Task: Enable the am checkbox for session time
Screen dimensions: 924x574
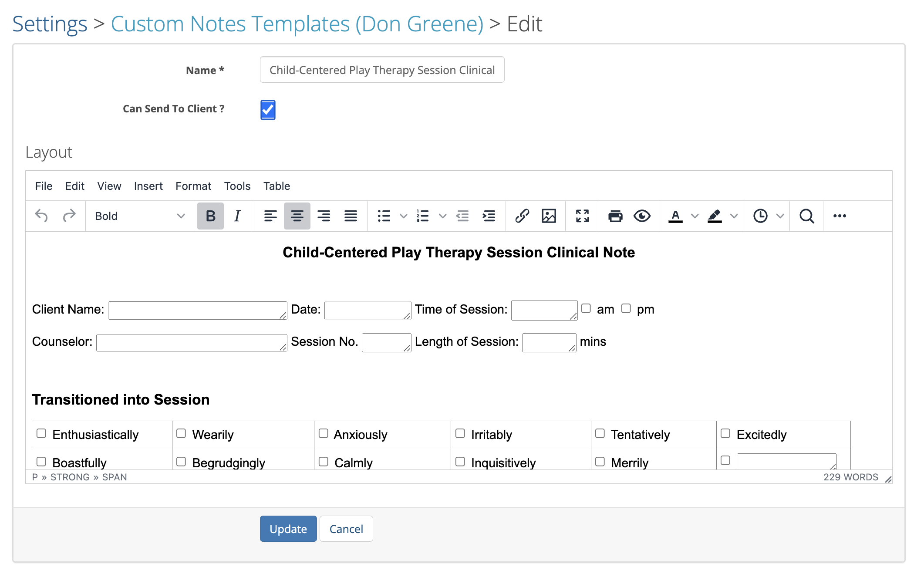Action: [x=586, y=308]
